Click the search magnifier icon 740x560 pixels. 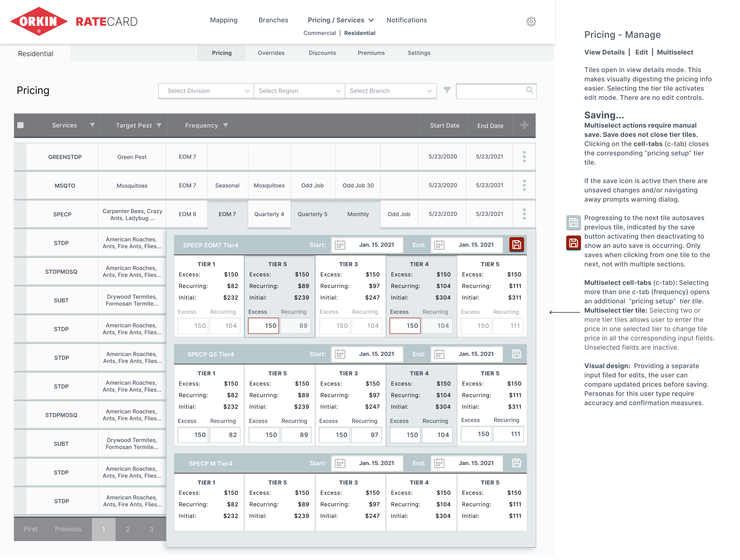click(529, 90)
